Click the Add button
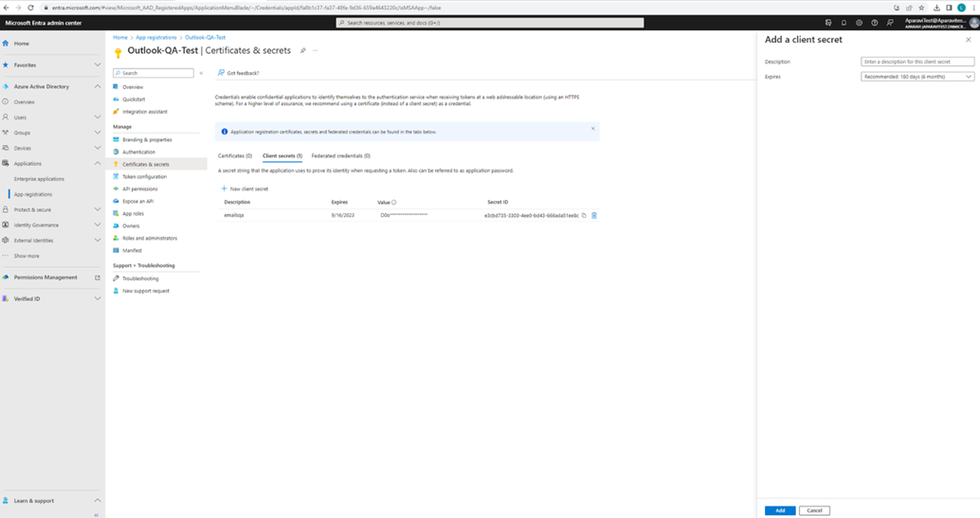Image resolution: width=980 pixels, height=518 pixels. 780,510
